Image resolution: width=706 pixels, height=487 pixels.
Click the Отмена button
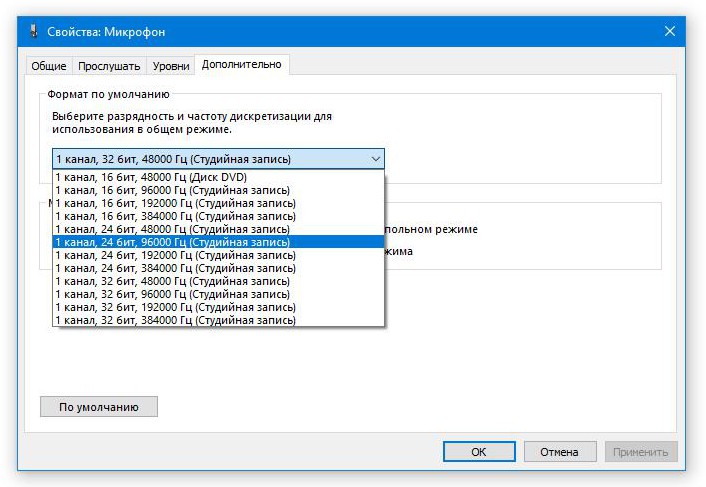point(559,452)
